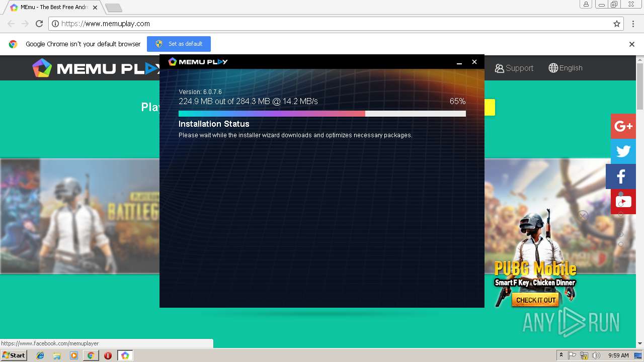Image resolution: width=644 pixels, height=362 pixels.
Task: Select the MEmu browser tab
Action: click(x=53, y=8)
